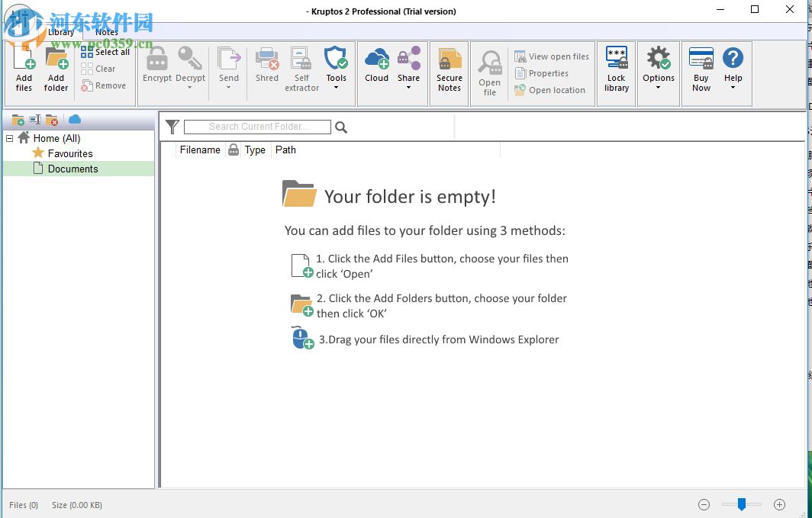This screenshot has height=518, width=812.
Task: Click the Lock library icon
Action: click(x=617, y=58)
